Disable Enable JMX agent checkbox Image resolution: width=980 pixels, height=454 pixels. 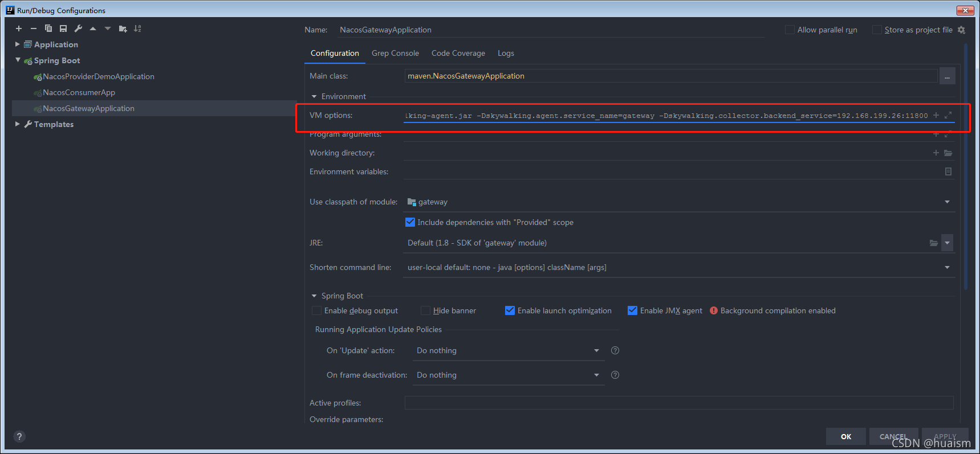[x=632, y=310]
